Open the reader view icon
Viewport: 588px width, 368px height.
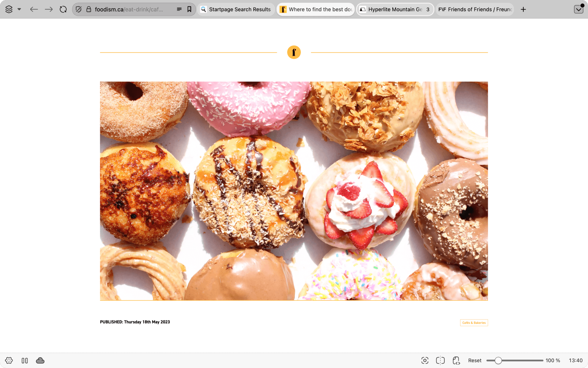[x=179, y=9]
